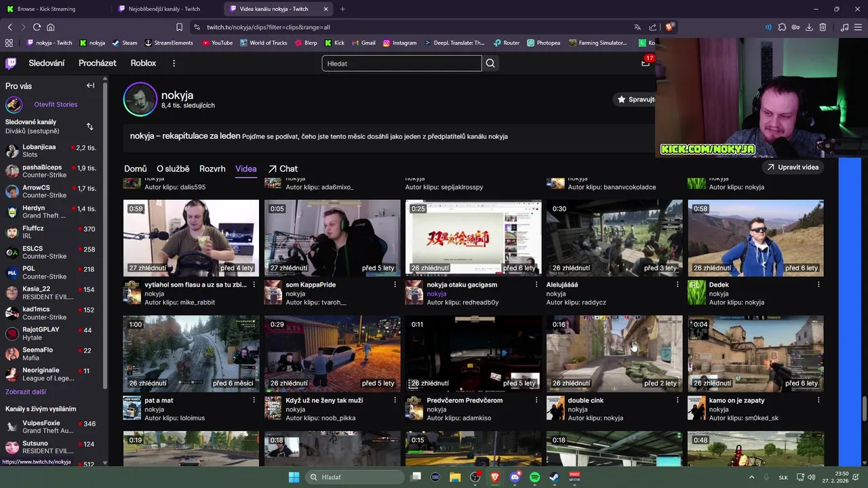868x488 pixels.
Task: Open system volume control in tray
Action: point(811,477)
